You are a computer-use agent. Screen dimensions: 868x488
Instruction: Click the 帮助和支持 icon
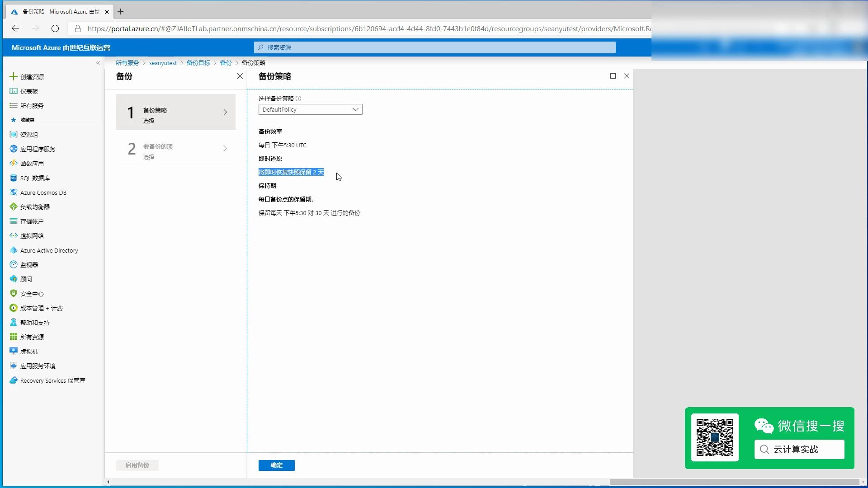point(14,322)
